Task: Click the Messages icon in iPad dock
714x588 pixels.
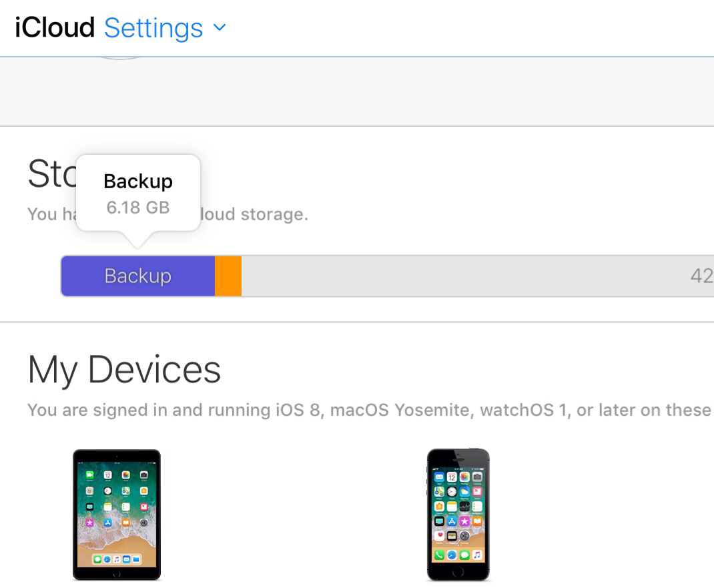Action: pyautogui.click(x=97, y=559)
